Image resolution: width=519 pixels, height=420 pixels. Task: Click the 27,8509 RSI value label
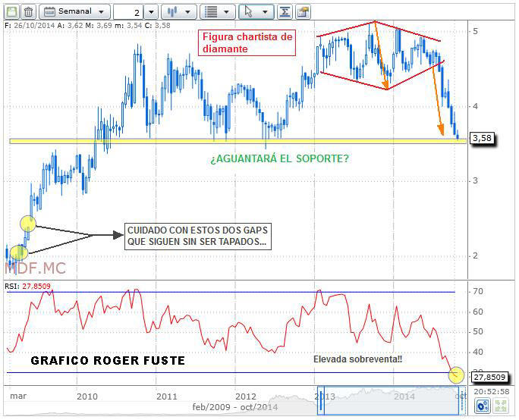488,375
